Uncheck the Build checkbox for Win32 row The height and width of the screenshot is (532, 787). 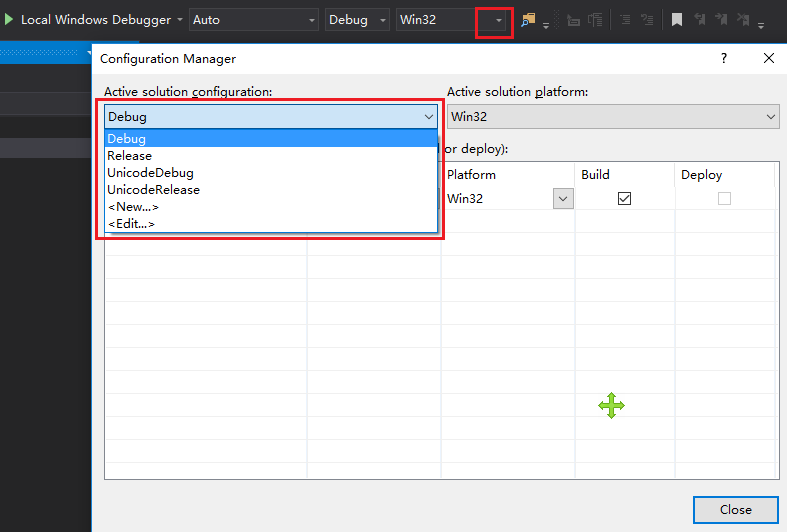click(624, 199)
